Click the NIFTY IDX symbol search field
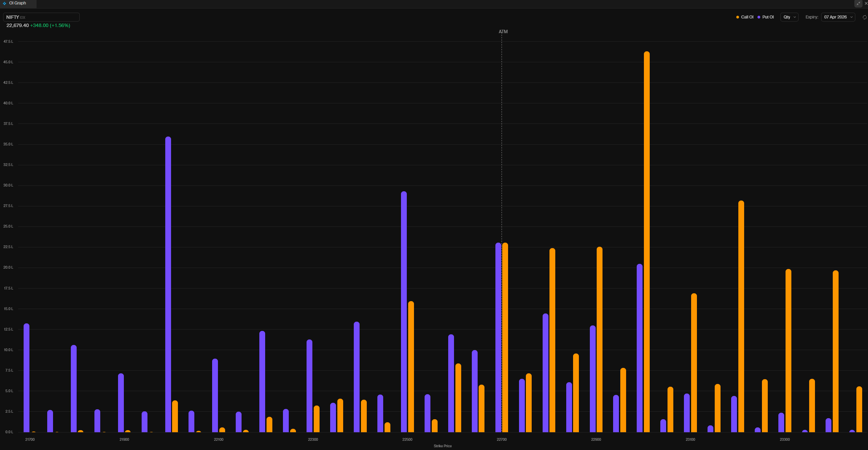The width and height of the screenshot is (868, 450). [41, 17]
